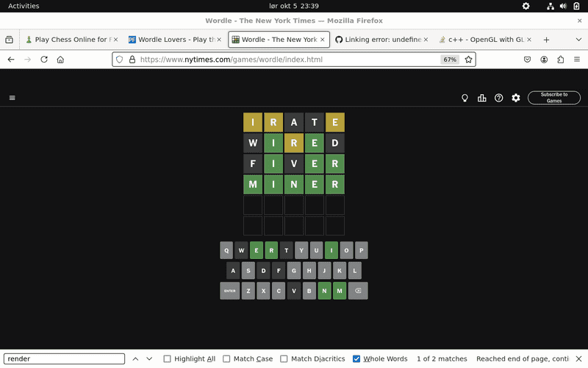Uncheck the Whole Words checkbox
This screenshot has height=368, width=588.
click(356, 359)
